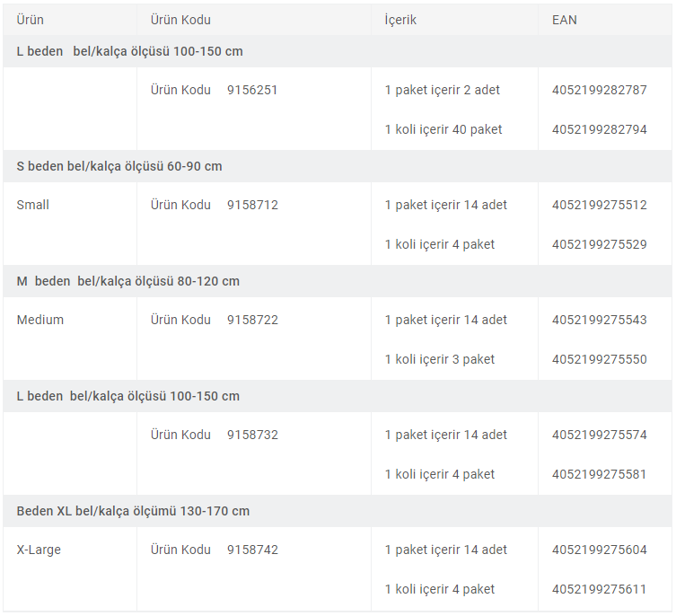Click the Ürün column header
Screen dimensions: 676x616
[30, 20]
